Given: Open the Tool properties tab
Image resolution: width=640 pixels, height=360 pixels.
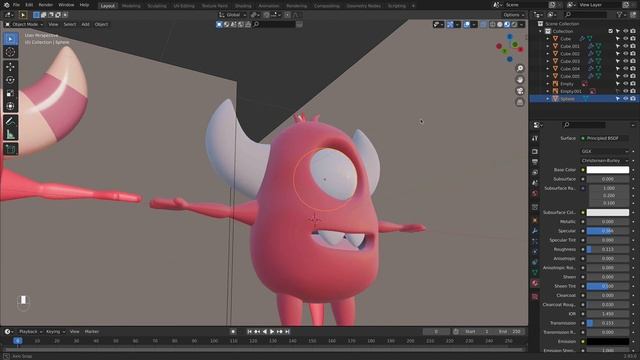Looking at the screenshot, I should coord(535,139).
